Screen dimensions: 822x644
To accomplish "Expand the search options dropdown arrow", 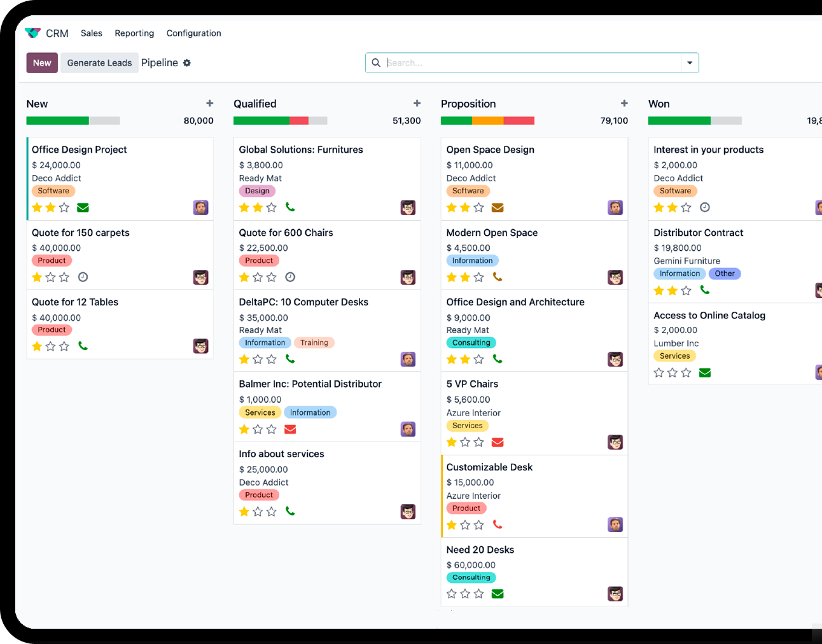I will pos(690,63).
